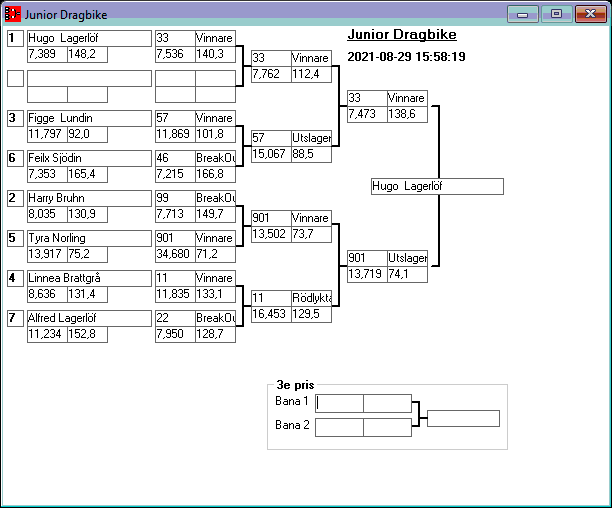The width and height of the screenshot is (612, 508).
Task: Click the quarterfinal time 13,502
Action: (271, 234)
